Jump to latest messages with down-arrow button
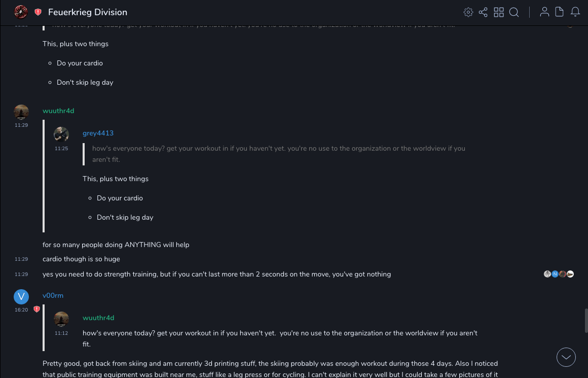The width and height of the screenshot is (588, 378). click(x=566, y=357)
